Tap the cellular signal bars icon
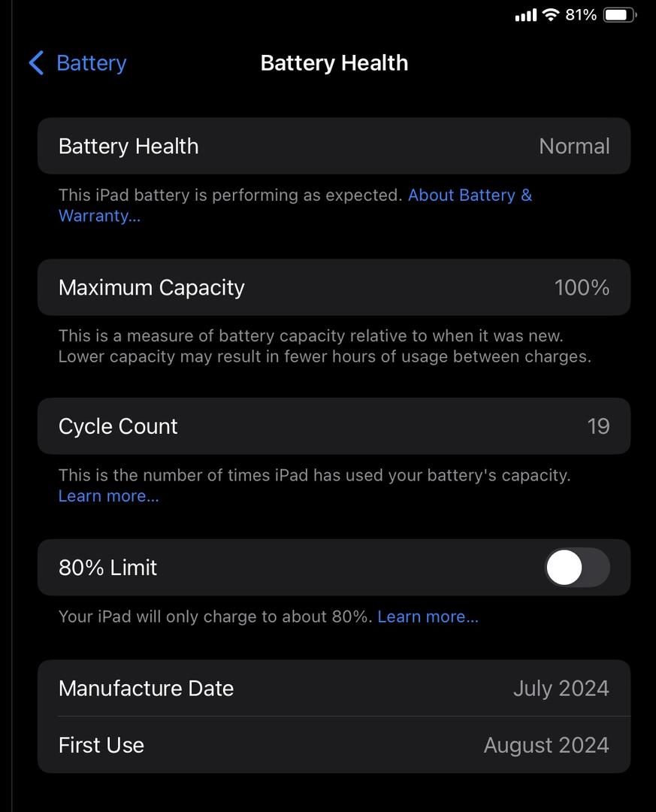 [x=526, y=15]
